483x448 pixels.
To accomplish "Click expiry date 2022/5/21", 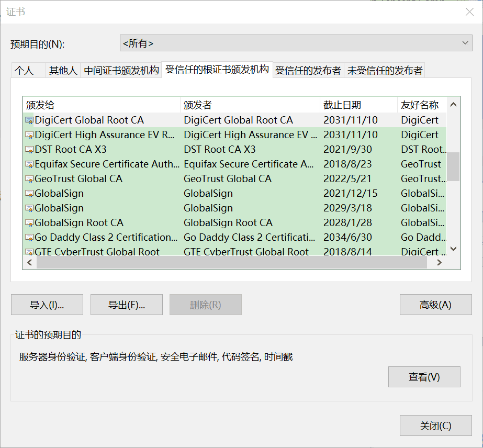I will 347,178.
